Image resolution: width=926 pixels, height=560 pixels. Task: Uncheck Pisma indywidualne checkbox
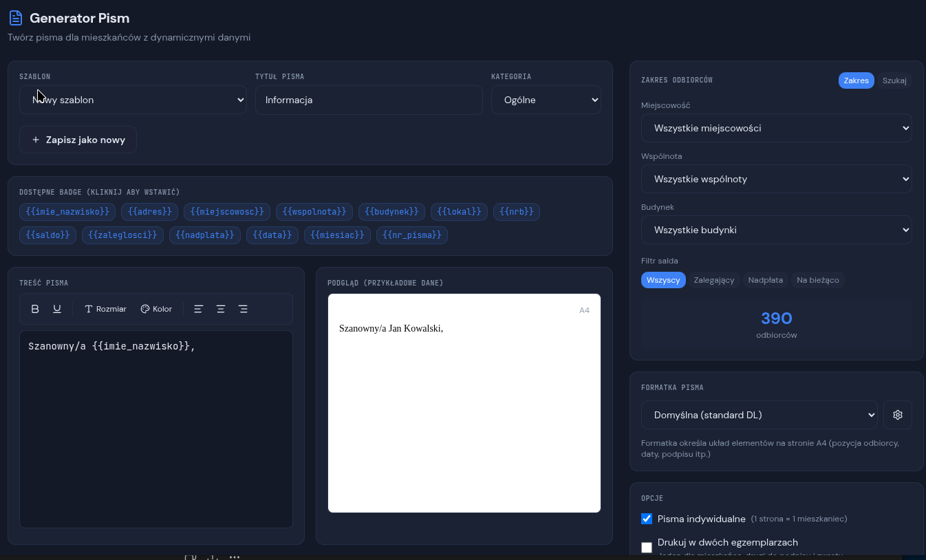coord(647,519)
